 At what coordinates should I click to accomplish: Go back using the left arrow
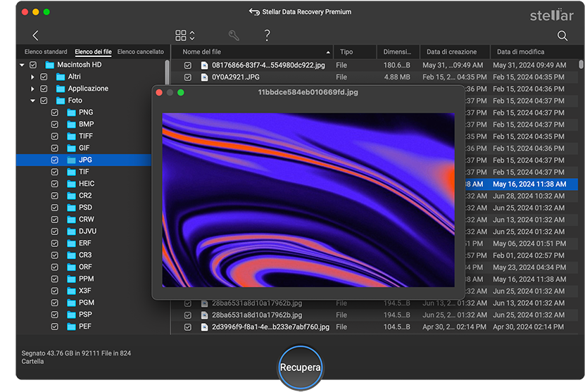[x=35, y=35]
